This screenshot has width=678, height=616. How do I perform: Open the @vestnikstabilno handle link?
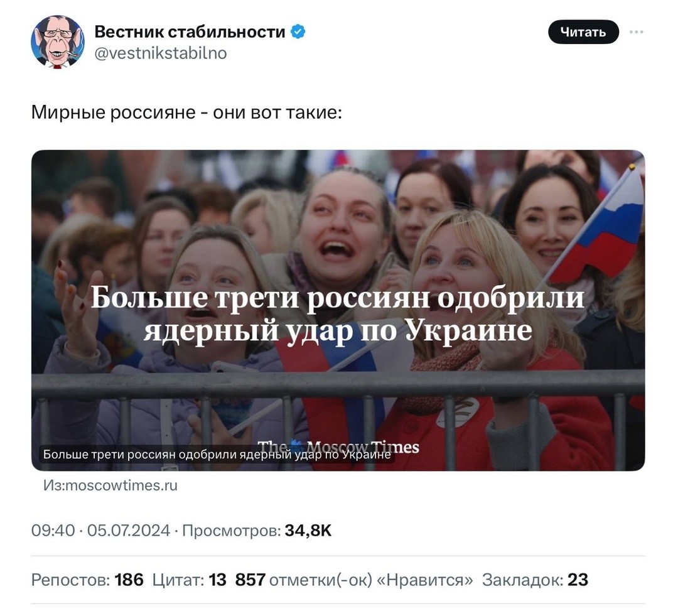point(161,53)
